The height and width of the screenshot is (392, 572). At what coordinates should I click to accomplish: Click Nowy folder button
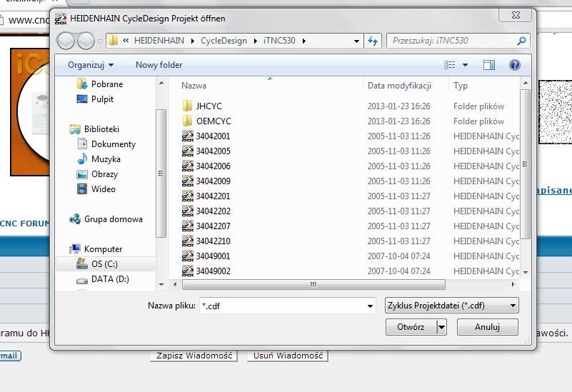coord(159,65)
